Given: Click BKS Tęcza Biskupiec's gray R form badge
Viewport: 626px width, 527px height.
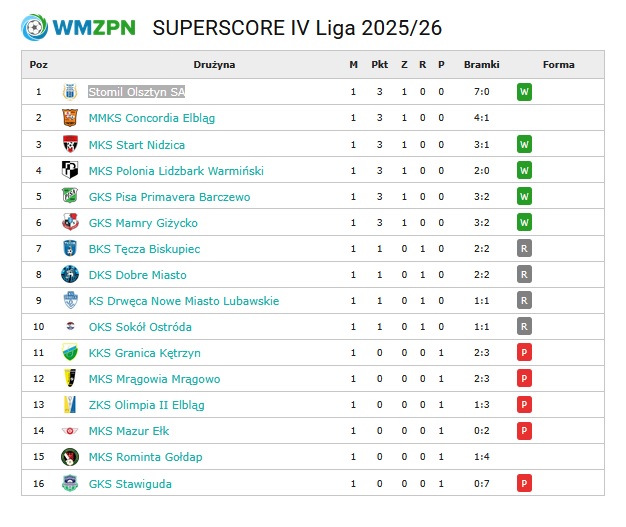Looking at the screenshot, I should [x=523, y=248].
